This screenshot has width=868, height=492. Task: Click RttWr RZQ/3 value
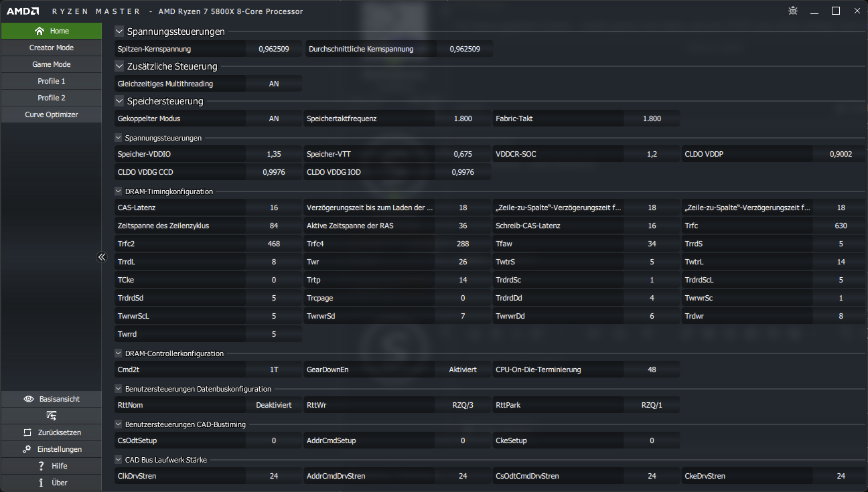463,405
